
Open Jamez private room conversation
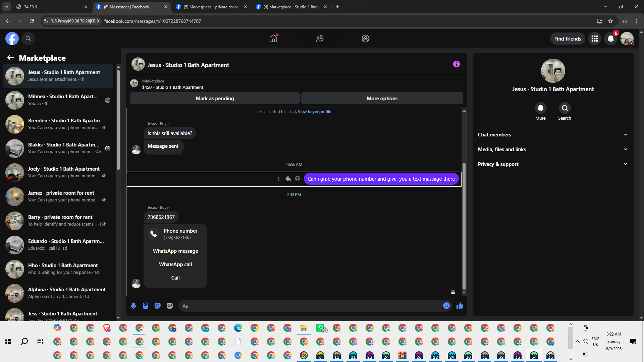[x=58, y=197]
